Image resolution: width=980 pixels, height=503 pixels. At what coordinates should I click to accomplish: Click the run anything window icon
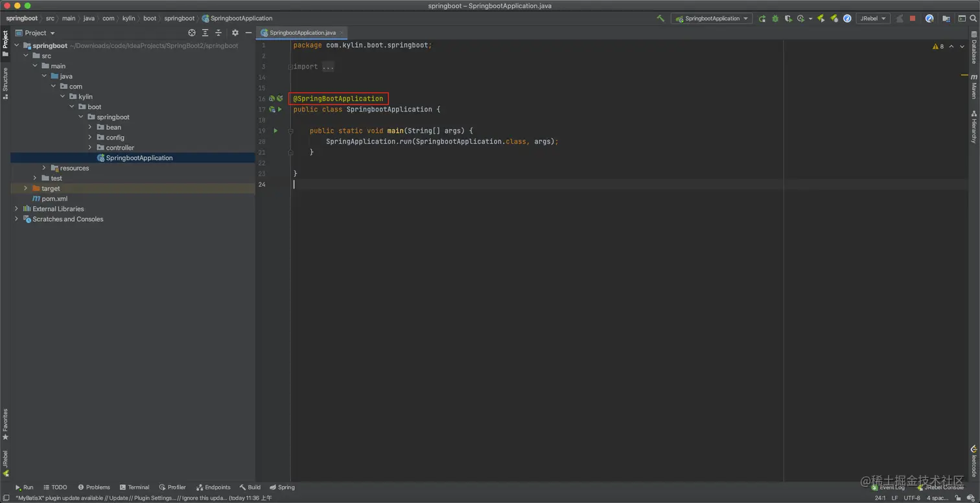coord(962,18)
